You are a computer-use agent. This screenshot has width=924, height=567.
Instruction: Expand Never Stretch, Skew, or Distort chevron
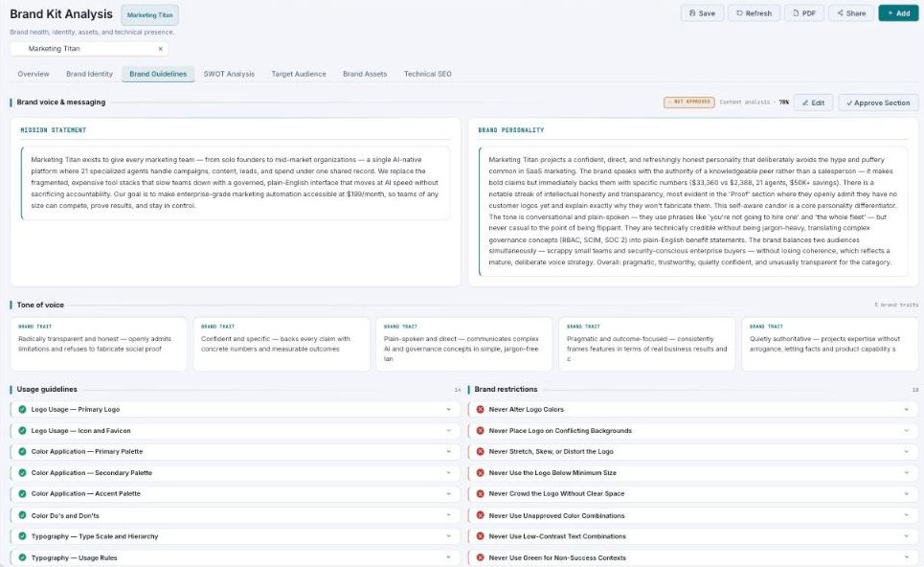907,451
